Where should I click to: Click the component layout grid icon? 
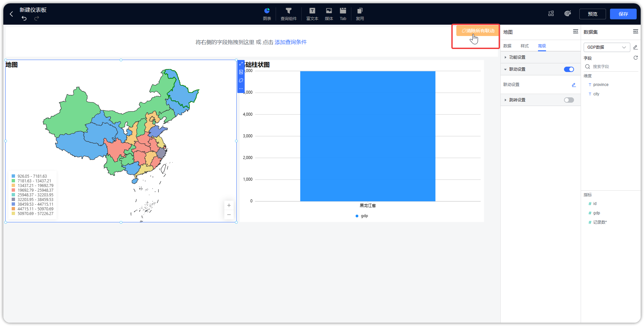(x=551, y=14)
